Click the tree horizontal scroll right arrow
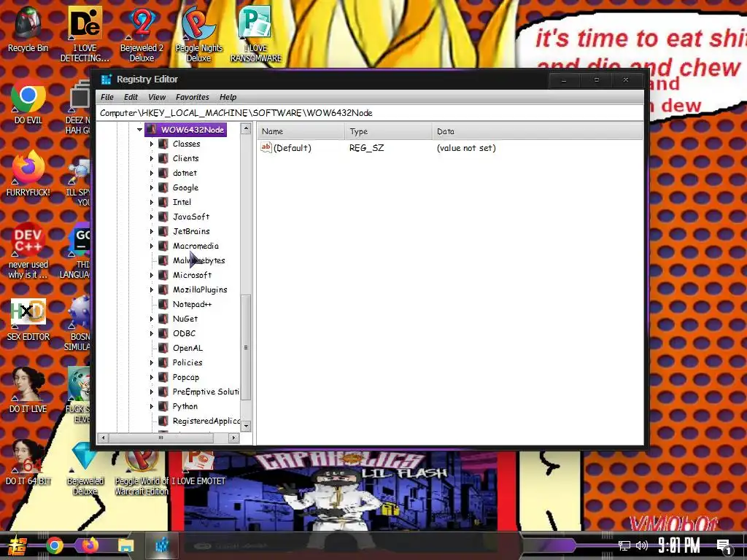This screenshot has width=747, height=560. pos(233,437)
